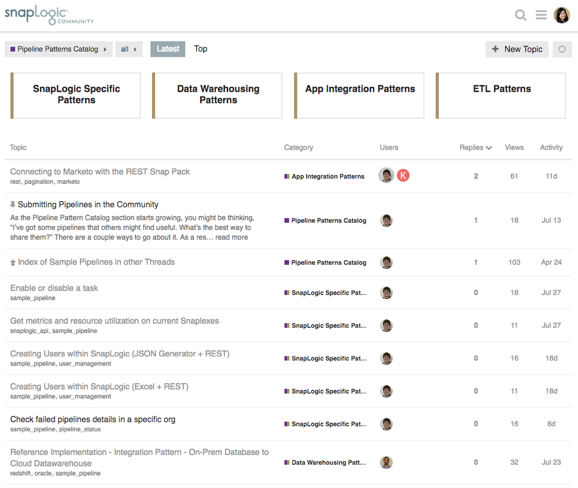The width and height of the screenshot is (578, 488).
Task: Open topic Reference Implementation Integration Pattern
Action: pyautogui.click(x=139, y=458)
